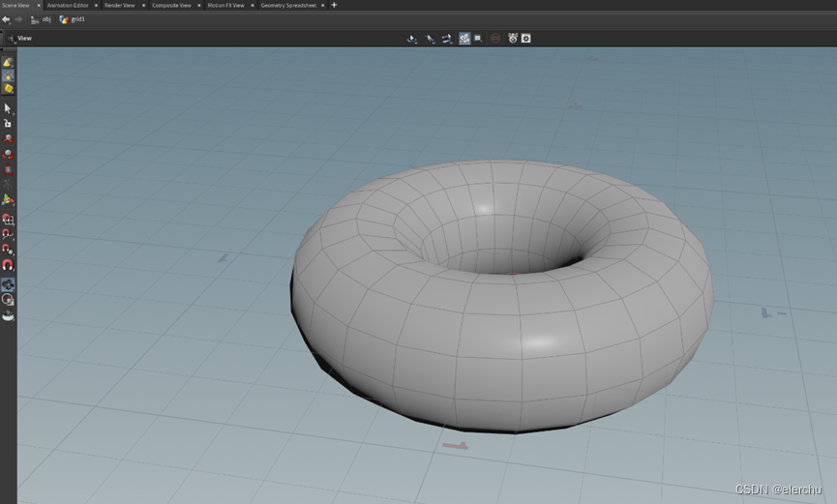
Task: Toggle the Secure Selection padlock icon
Action: click(x=8, y=123)
